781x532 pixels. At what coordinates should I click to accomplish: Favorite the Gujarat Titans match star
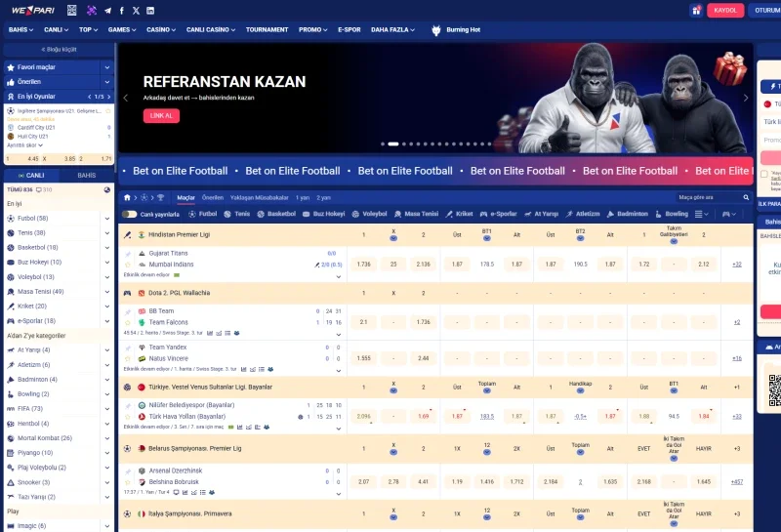128,265
